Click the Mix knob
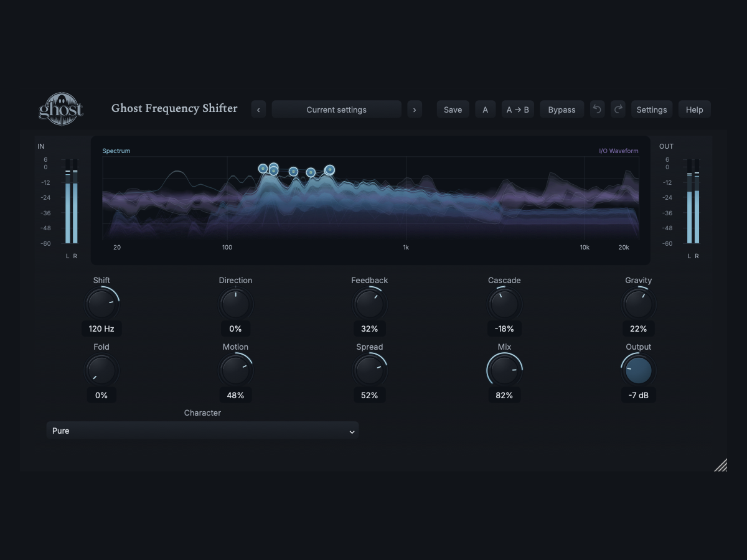 pyautogui.click(x=504, y=371)
